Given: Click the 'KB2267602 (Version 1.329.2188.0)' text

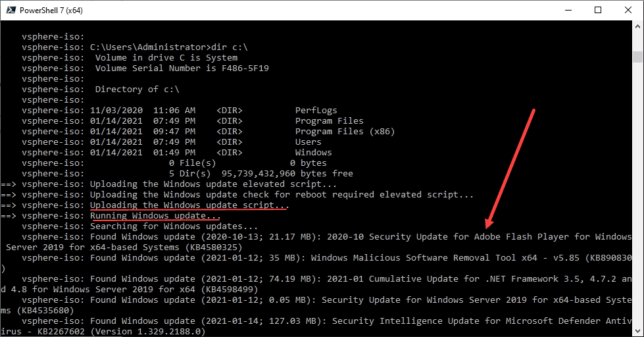Looking at the screenshot, I should [121, 331].
